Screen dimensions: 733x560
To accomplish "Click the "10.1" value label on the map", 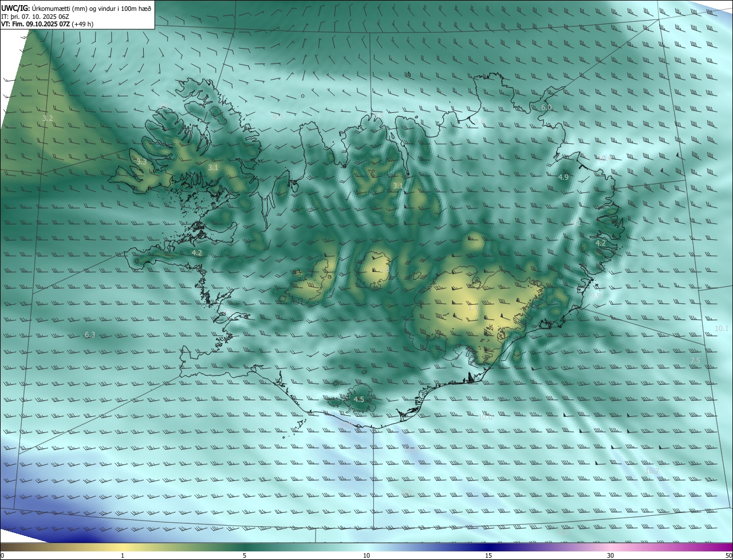I will (722, 328).
